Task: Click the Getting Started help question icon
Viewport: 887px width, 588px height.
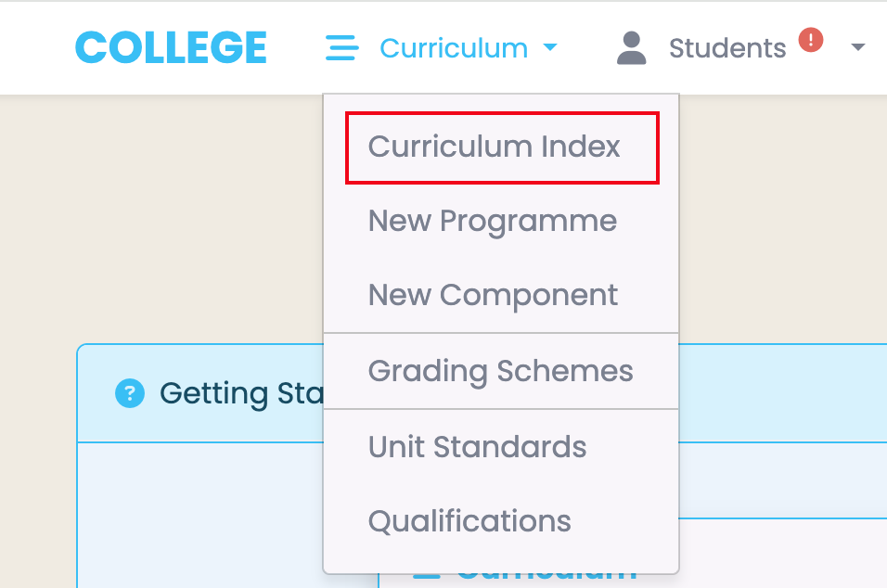Action: (130, 393)
